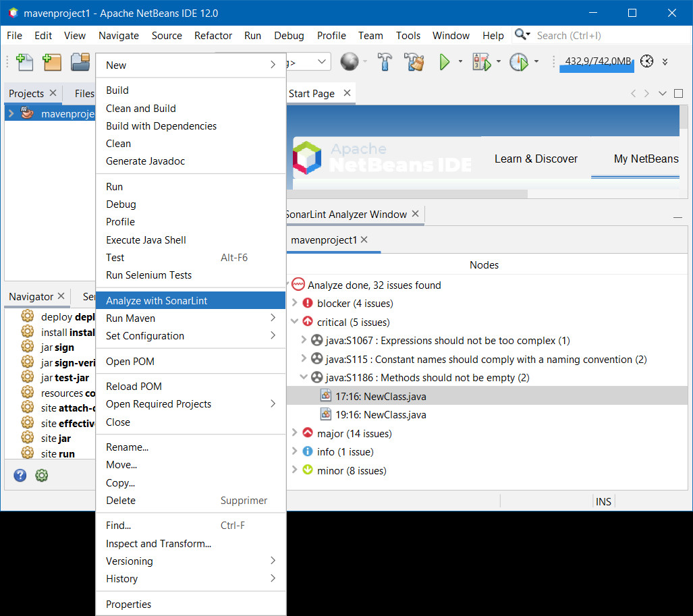The image size is (693, 616).
Task: Click the Navigator green gear filter icon
Action: 42,475
